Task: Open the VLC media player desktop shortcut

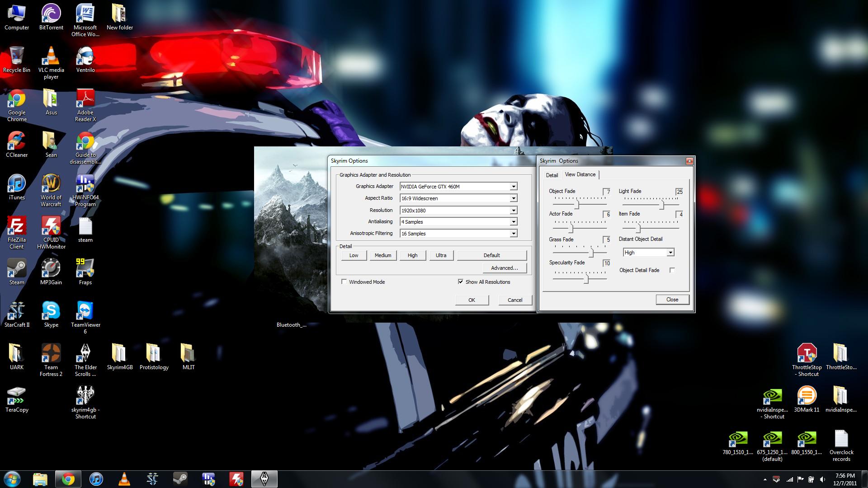Action: point(51,62)
